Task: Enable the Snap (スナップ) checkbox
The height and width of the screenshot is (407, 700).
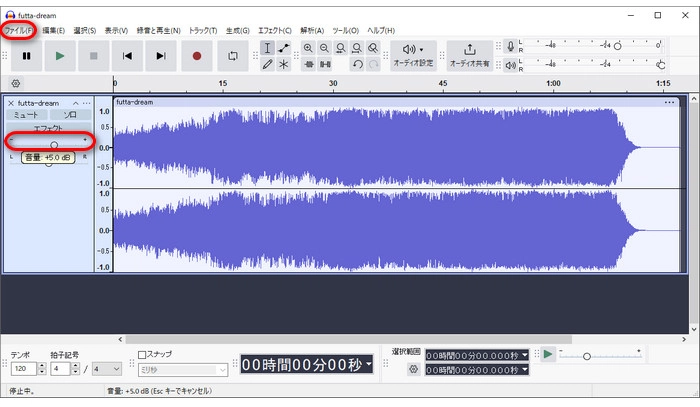Action: click(x=142, y=354)
